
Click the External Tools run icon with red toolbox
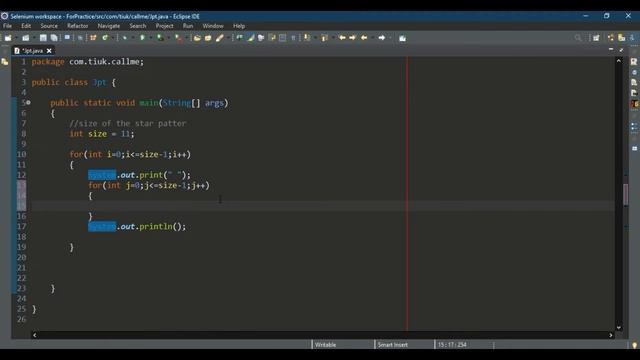[x=178, y=38]
